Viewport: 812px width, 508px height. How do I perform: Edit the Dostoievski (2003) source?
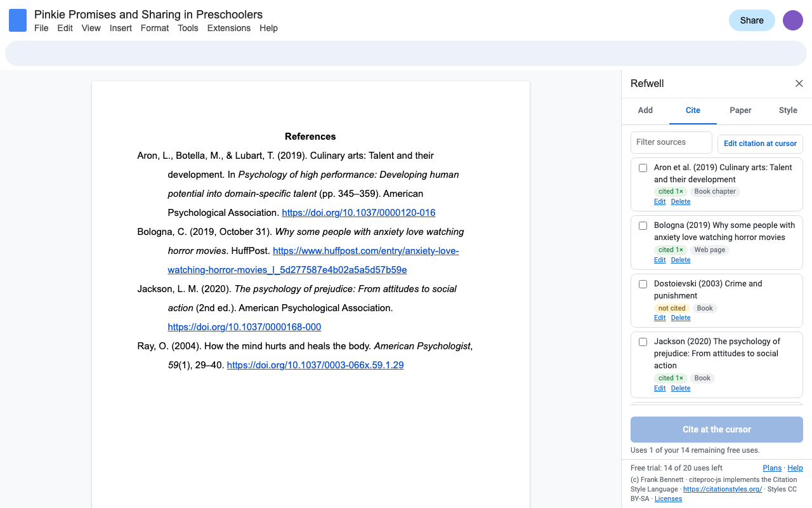(660, 318)
